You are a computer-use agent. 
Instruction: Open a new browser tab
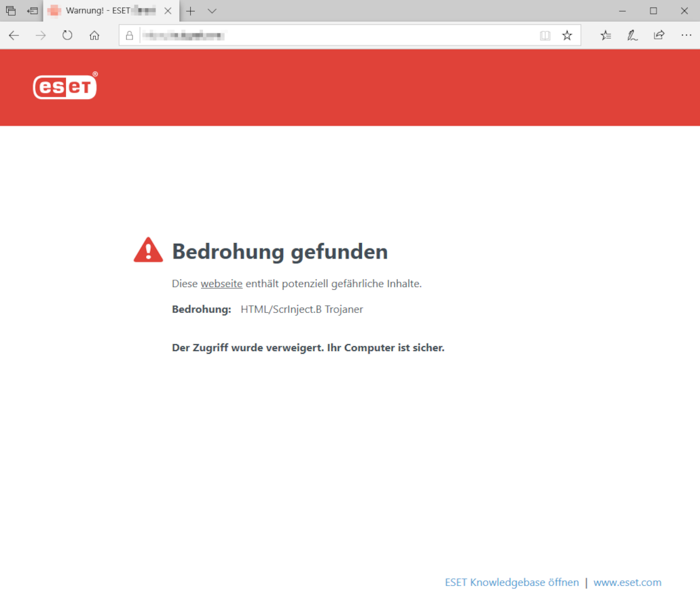coord(191,11)
